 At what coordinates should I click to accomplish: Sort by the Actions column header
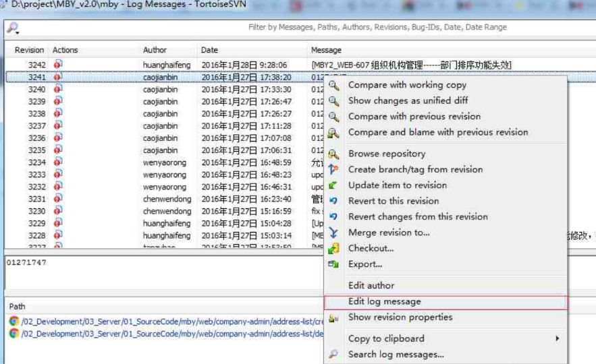click(65, 50)
